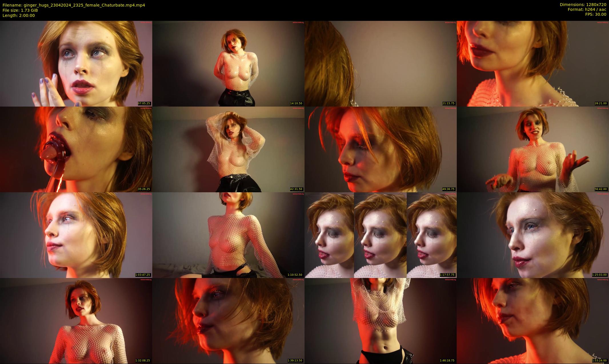The height and width of the screenshot is (364, 609).
Task: Select the triple-panel frame at 1:17:57.75
Action: [380, 235]
